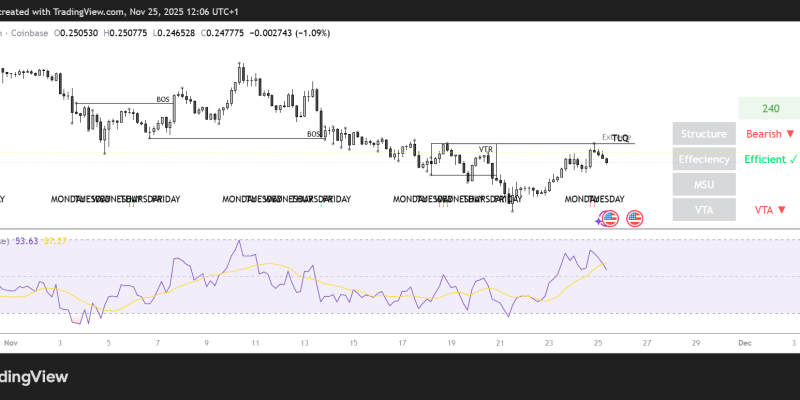Viewport: 800px width, 400px height.
Task: Click the upper-left BOS label
Action: (163, 99)
